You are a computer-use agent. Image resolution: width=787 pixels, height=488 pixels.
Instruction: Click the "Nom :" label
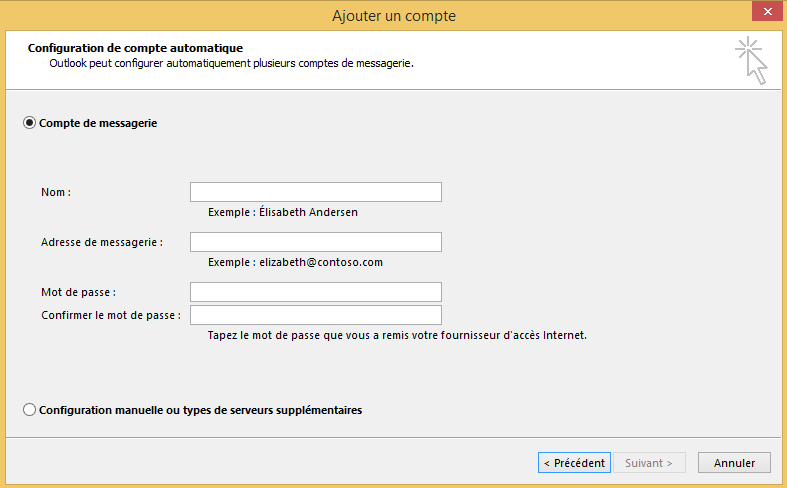point(56,192)
